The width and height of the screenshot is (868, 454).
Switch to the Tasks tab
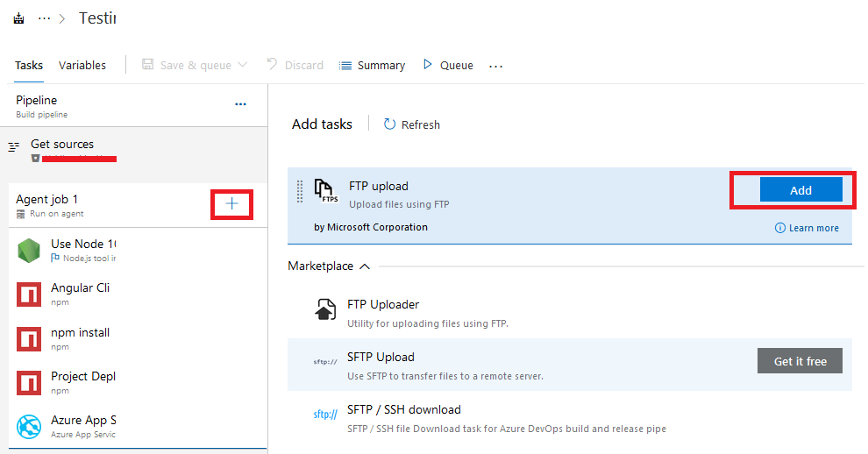point(29,66)
